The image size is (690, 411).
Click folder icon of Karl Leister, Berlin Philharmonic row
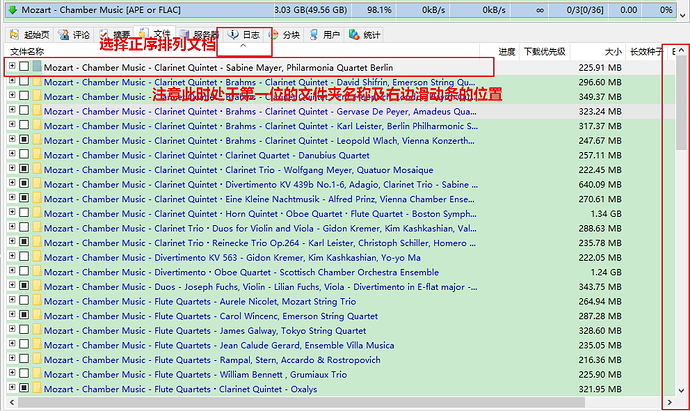pos(37,125)
